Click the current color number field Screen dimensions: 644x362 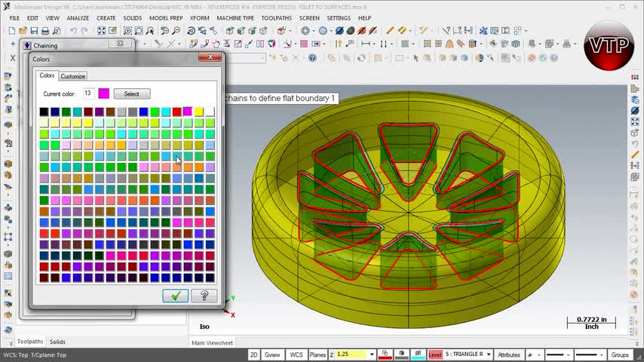tap(89, 94)
